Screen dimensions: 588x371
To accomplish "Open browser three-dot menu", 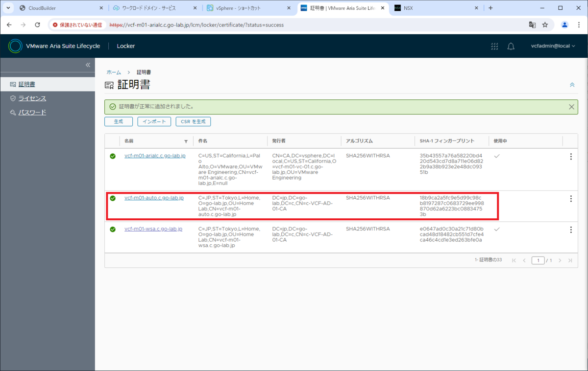I will [x=579, y=24].
